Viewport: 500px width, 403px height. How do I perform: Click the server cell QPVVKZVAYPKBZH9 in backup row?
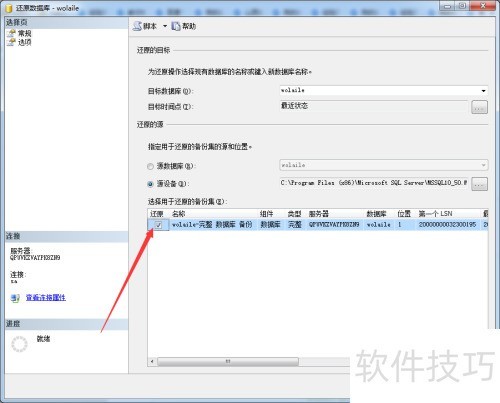(334, 225)
